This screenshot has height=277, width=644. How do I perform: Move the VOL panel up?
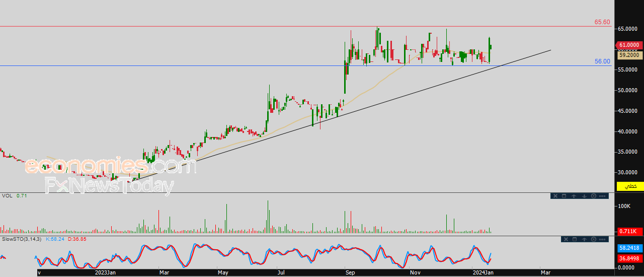(x=574, y=196)
